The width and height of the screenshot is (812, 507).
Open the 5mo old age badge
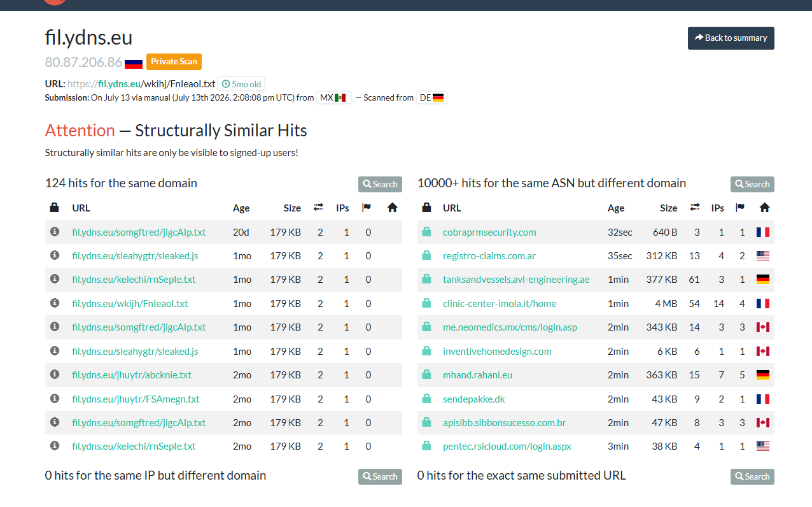click(241, 84)
